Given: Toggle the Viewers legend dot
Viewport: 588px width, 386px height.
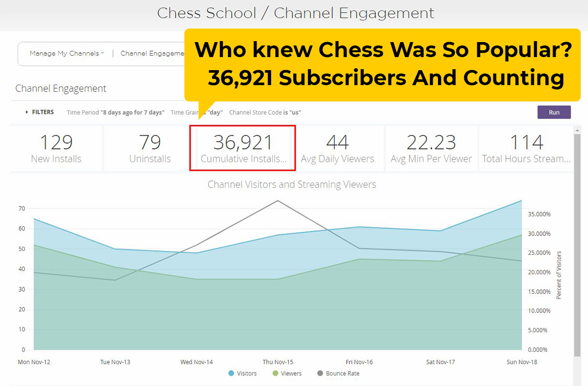Looking at the screenshot, I should 276,373.
